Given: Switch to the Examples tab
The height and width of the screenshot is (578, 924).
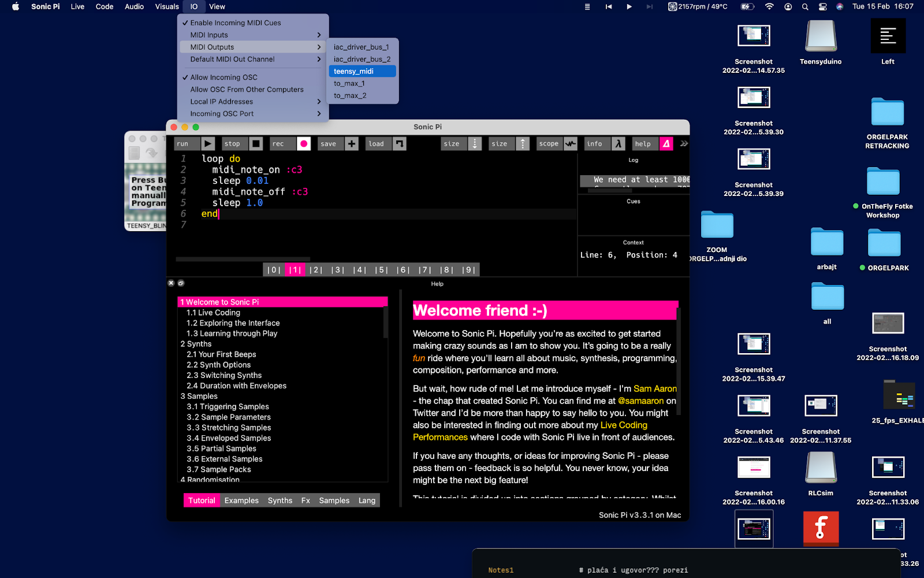Looking at the screenshot, I should coord(241,500).
